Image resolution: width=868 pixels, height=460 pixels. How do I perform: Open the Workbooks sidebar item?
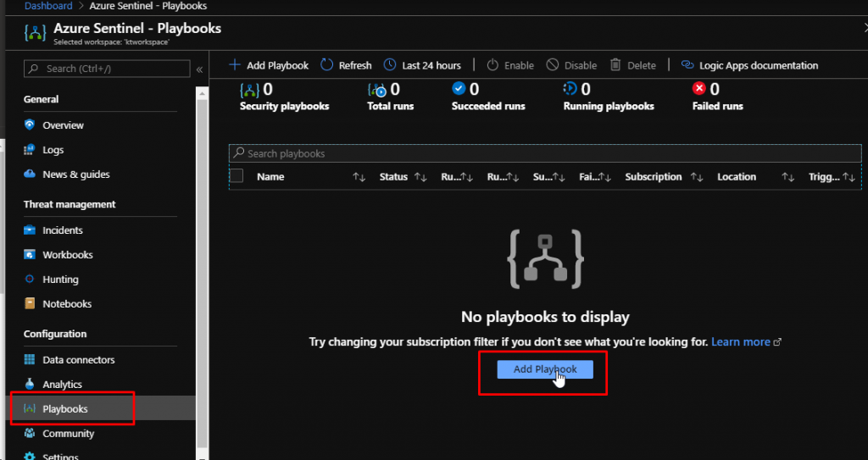pyautogui.click(x=67, y=255)
